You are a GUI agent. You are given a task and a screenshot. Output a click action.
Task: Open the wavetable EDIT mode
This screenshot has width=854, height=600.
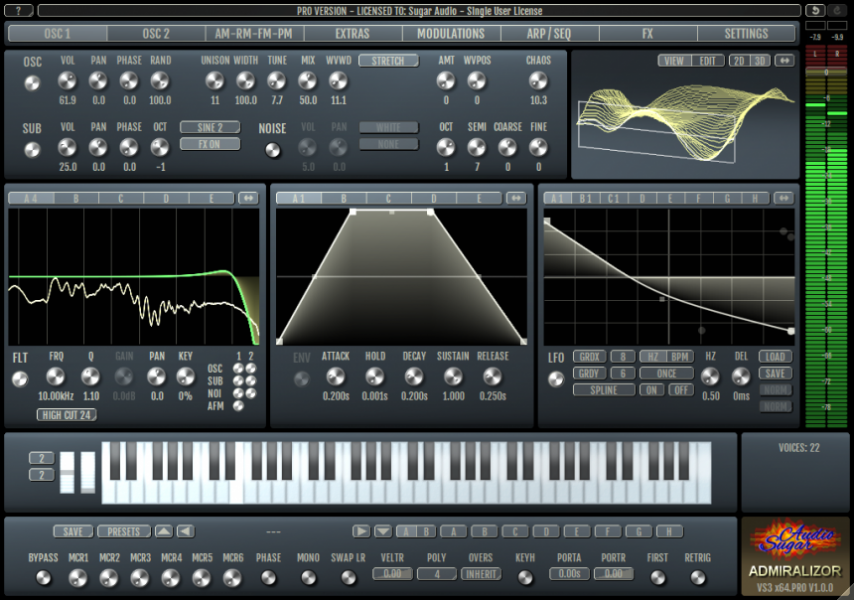(707, 60)
